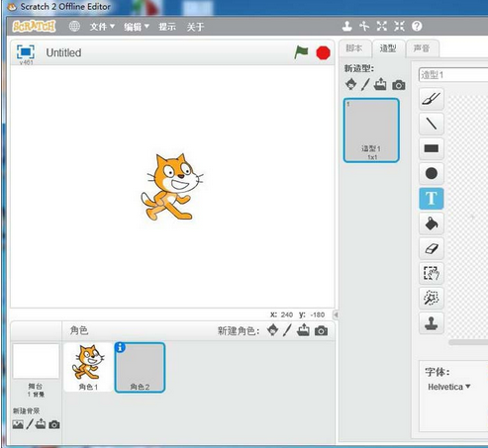Viewport: 488px width, 448px height.
Task: Choose new costume from library
Action: click(351, 84)
